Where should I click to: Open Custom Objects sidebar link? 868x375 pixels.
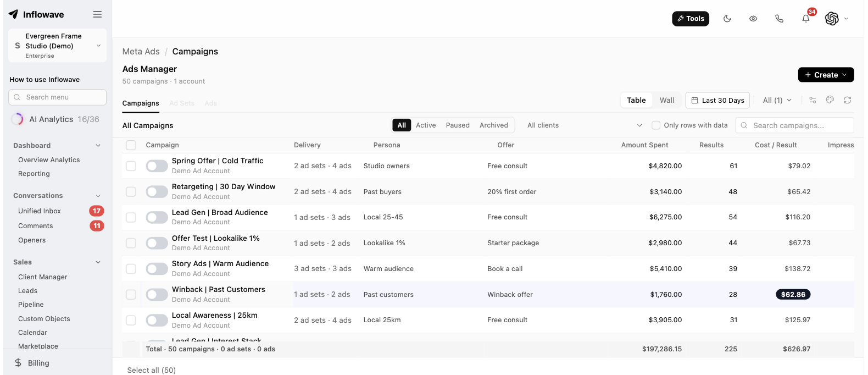[x=44, y=319]
